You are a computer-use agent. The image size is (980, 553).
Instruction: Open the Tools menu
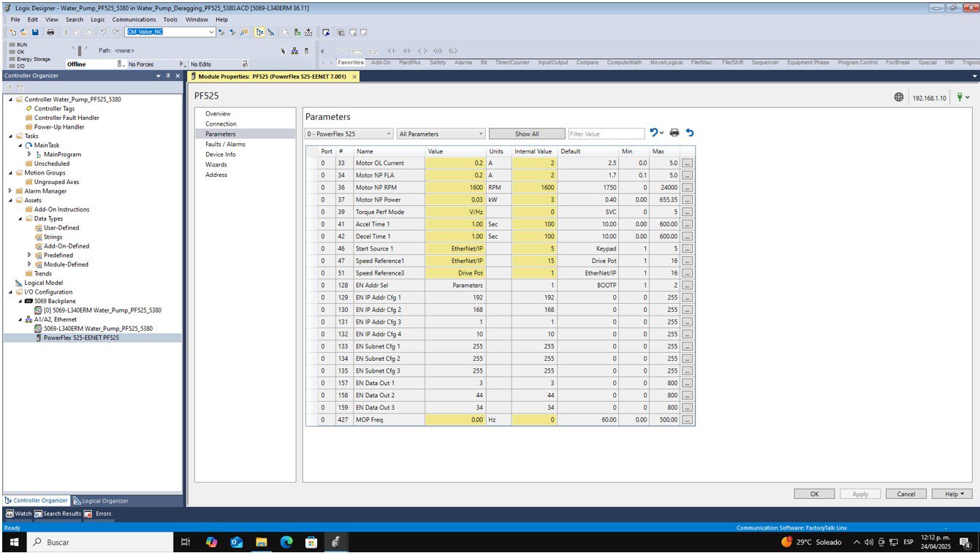pos(170,20)
